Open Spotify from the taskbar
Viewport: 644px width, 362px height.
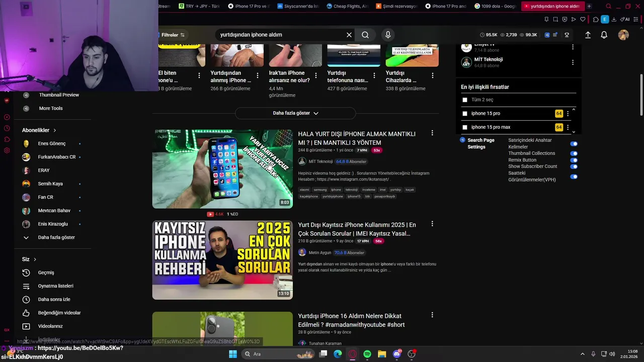click(367, 354)
